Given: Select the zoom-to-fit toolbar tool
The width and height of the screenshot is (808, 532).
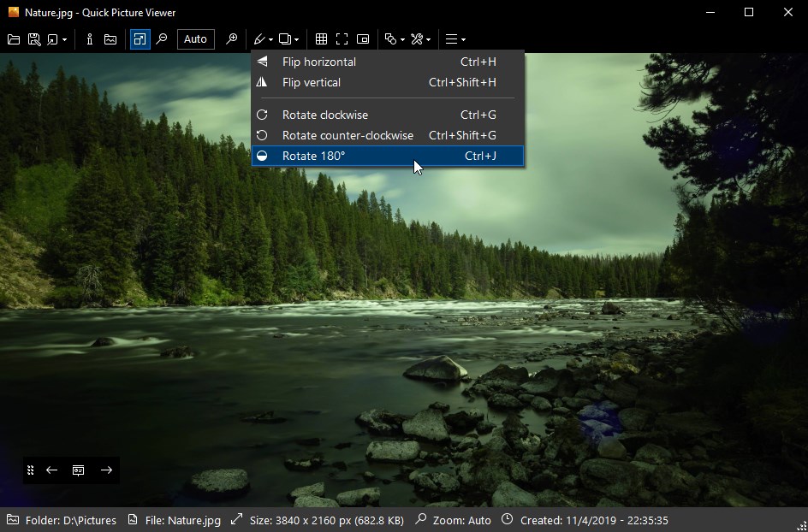Looking at the screenshot, I should (x=140, y=38).
